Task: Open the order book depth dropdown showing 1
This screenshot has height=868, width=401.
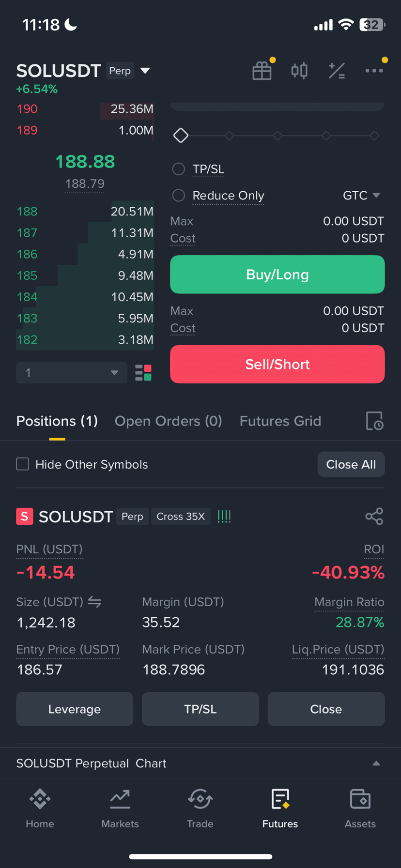Action: click(x=72, y=373)
